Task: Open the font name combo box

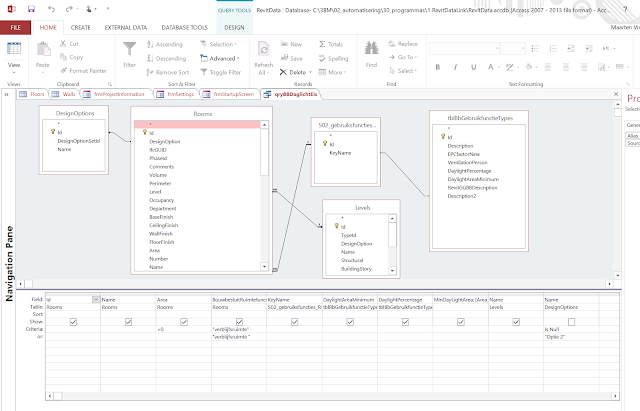Action: click(x=464, y=49)
